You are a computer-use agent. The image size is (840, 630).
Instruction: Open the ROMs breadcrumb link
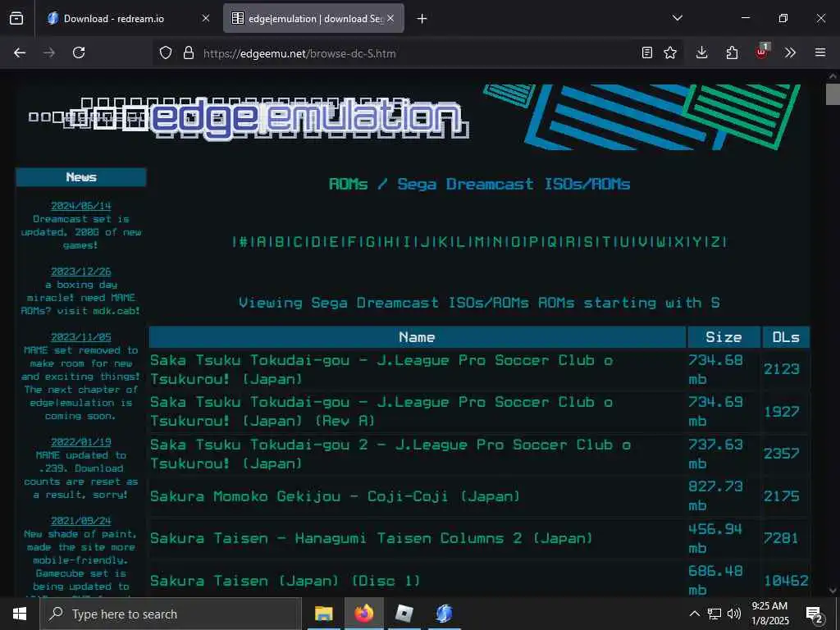click(x=348, y=185)
